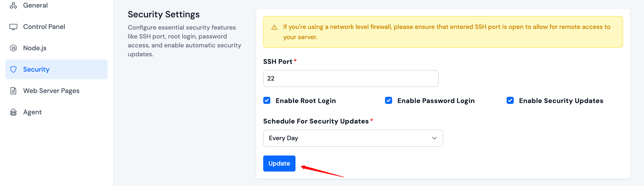Click the Agent spy icon

click(13, 112)
